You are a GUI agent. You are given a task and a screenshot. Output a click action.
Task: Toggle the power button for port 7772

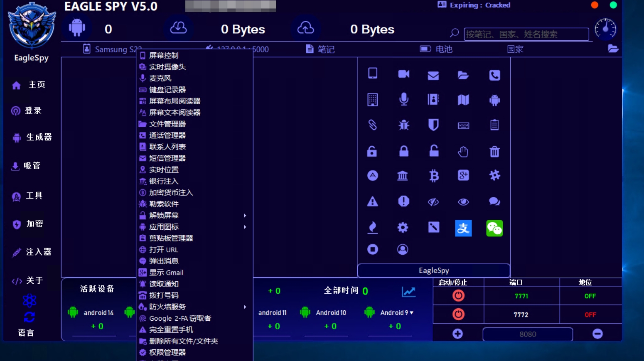[x=458, y=314]
